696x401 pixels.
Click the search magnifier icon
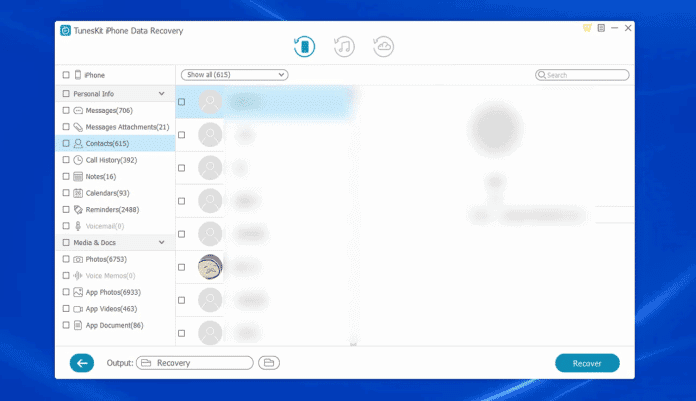tap(542, 75)
